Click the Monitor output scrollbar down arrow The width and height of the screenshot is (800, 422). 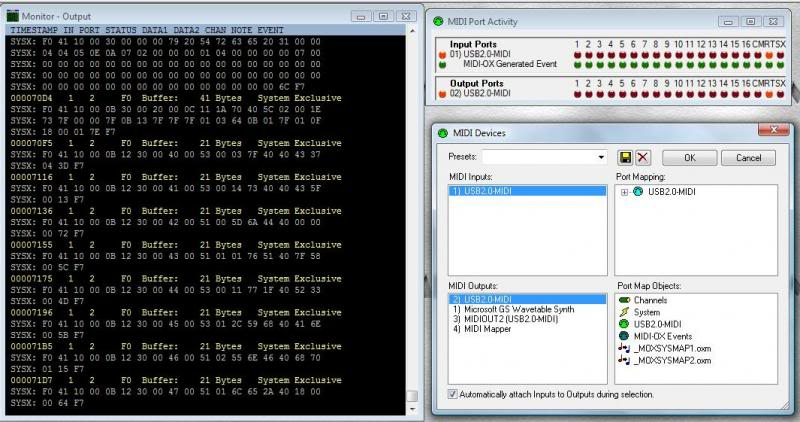(x=413, y=409)
